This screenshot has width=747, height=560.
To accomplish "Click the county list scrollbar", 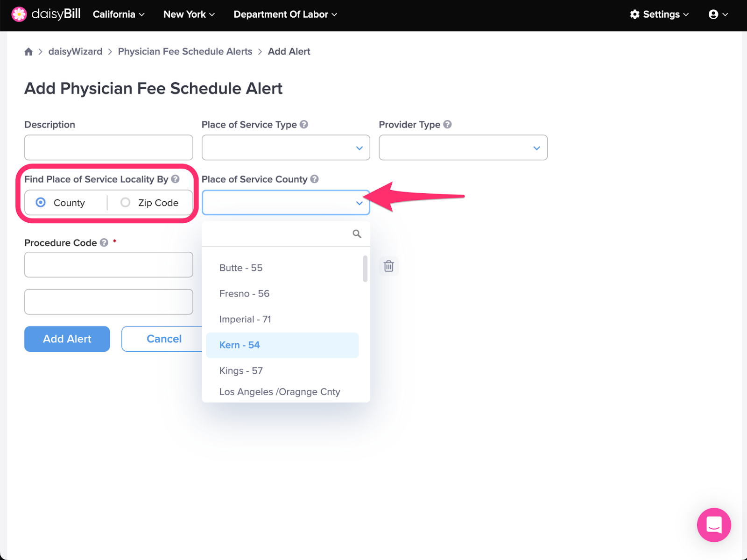I will [x=365, y=269].
